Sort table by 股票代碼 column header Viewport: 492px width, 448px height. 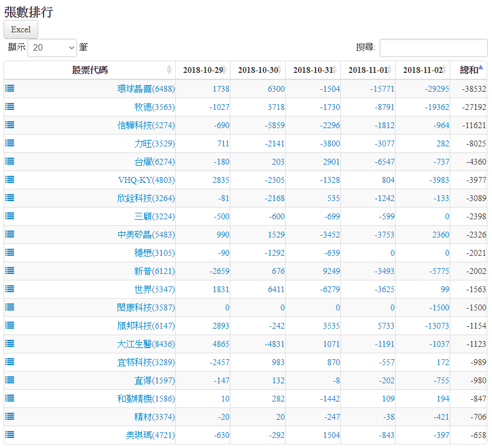point(89,70)
